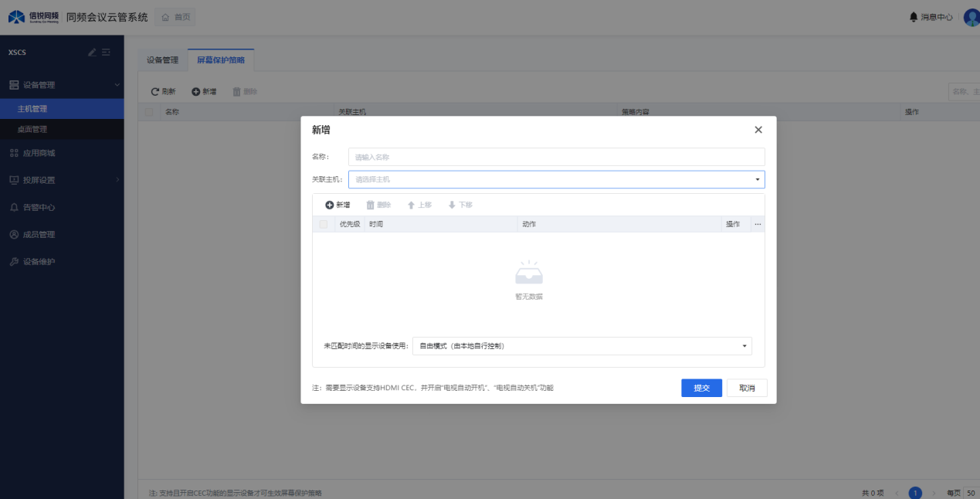Viewport: 980px width, 499px height.
Task: Select 桌面管理 in the sidebar
Action: pos(32,129)
